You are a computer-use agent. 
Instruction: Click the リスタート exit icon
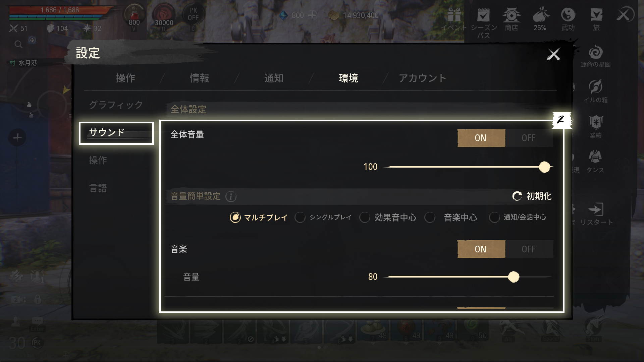click(x=596, y=209)
